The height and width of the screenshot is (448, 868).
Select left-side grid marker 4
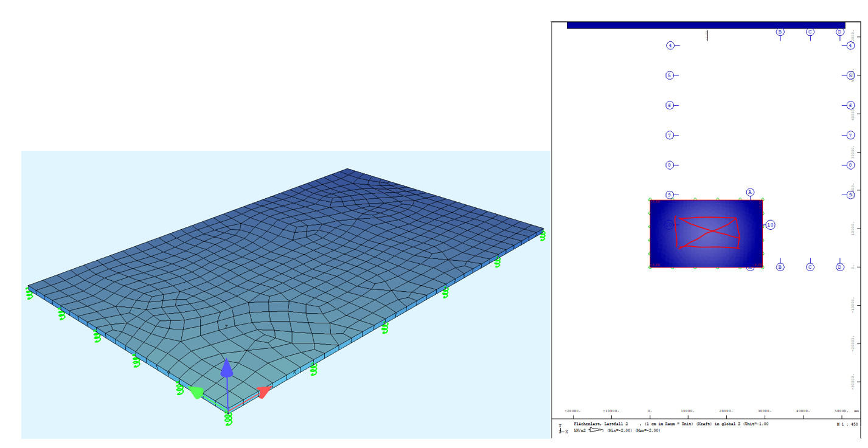(x=670, y=46)
